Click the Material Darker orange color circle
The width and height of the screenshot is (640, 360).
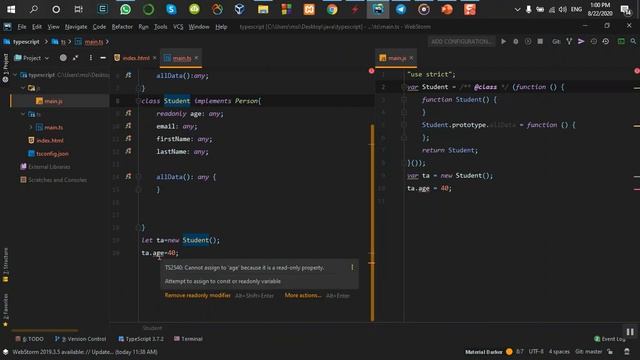point(509,351)
